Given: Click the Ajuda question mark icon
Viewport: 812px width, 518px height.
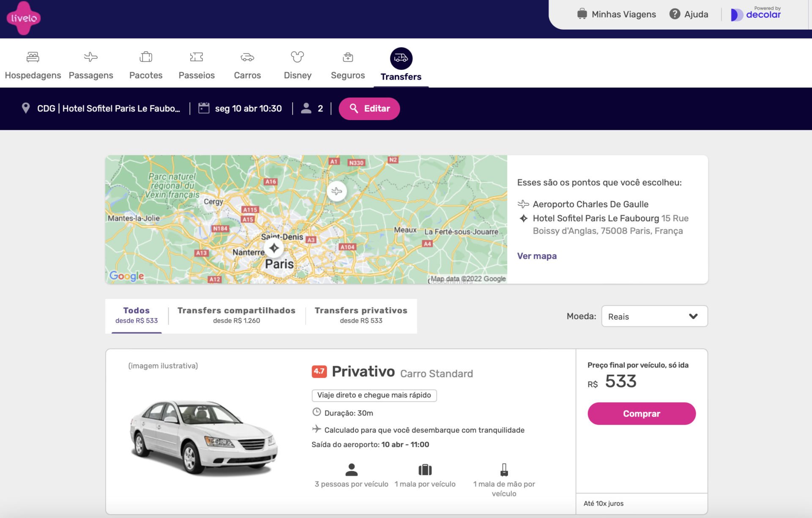Looking at the screenshot, I should 675,14.
